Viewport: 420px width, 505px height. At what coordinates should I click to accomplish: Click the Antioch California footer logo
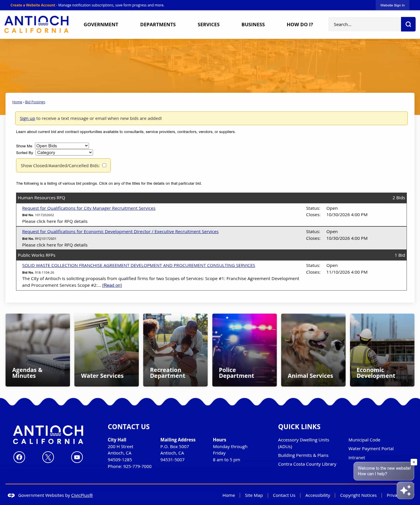click(x=48, y=434)
